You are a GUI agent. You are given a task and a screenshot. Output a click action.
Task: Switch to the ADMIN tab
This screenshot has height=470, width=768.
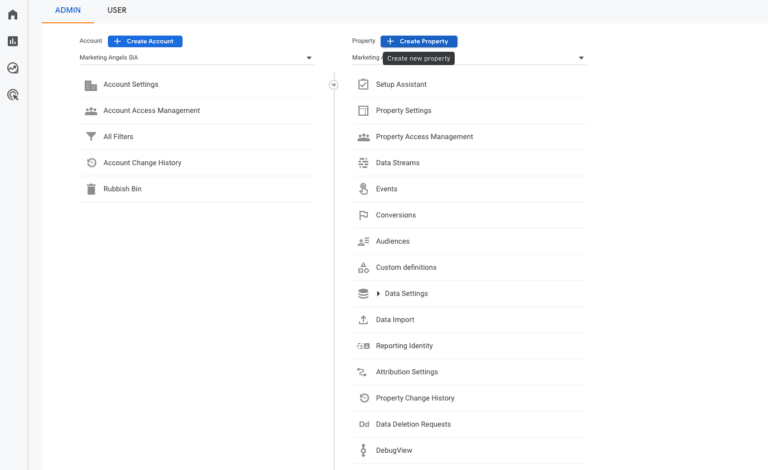(x=68, y=10)
